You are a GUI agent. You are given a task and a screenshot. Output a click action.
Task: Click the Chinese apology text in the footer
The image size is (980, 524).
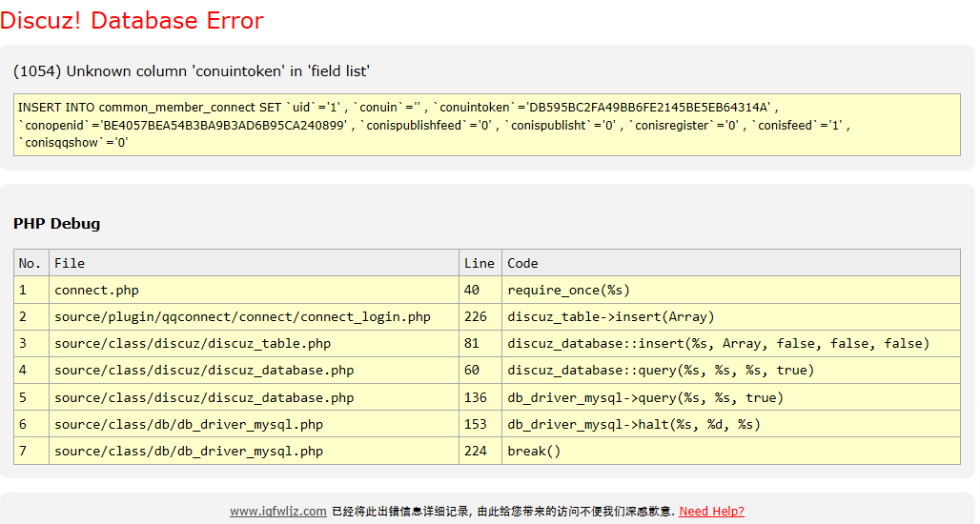(x=503, y=512)
